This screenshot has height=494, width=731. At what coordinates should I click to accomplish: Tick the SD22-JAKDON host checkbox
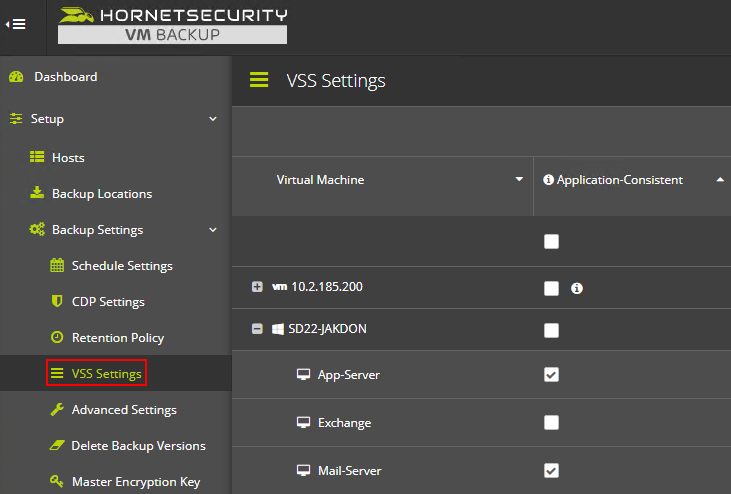(551, 330)
